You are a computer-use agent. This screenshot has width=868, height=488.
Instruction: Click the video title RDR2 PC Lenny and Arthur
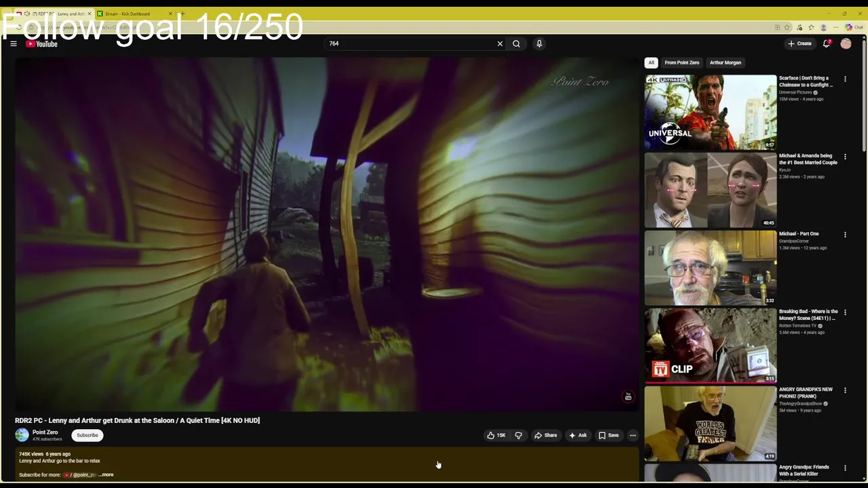pos(138,420)
